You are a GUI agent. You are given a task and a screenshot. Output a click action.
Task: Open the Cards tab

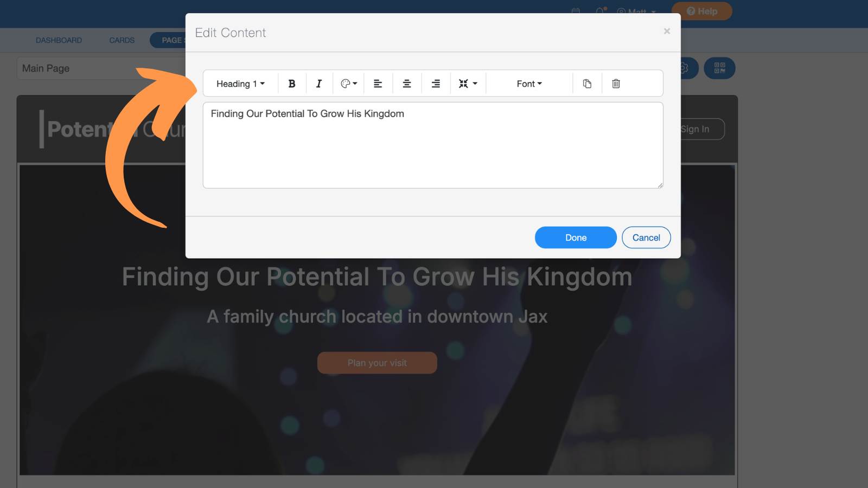click(122, 40)
